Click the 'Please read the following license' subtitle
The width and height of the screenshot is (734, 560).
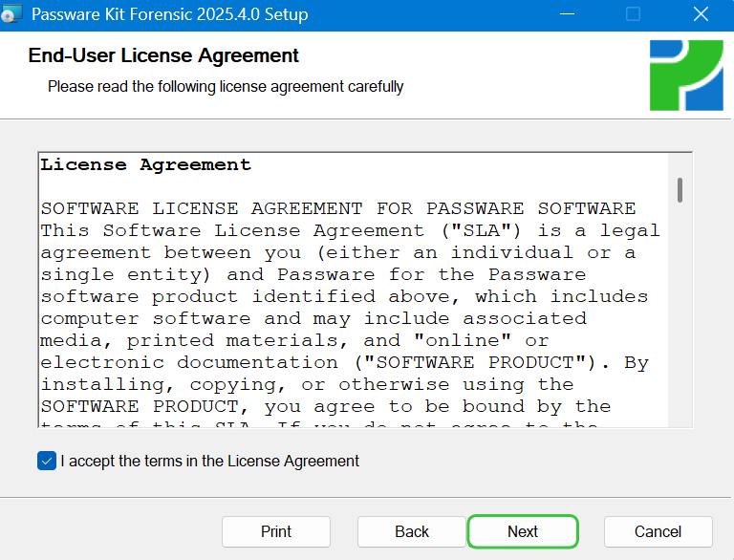coord(226,87)
